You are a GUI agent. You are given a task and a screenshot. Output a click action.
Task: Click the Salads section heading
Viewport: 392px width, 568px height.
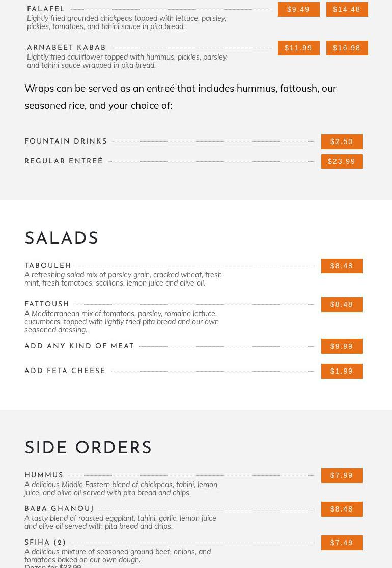pos(62,239)
